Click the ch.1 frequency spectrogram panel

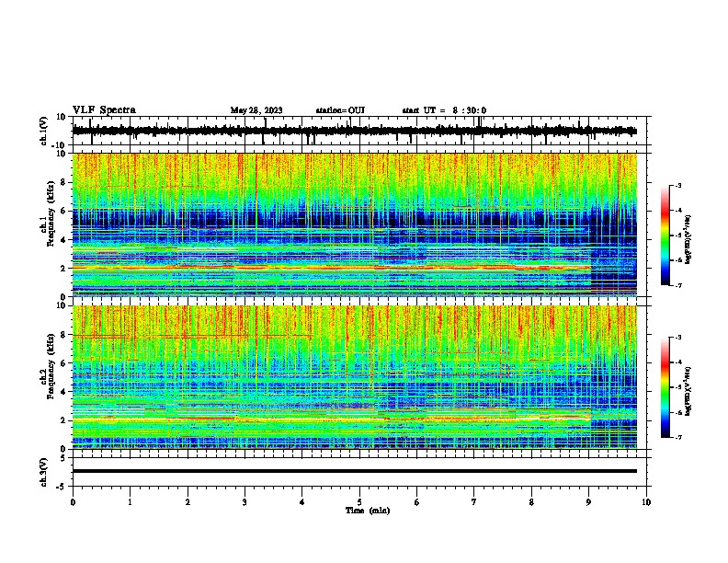[354, 224]
